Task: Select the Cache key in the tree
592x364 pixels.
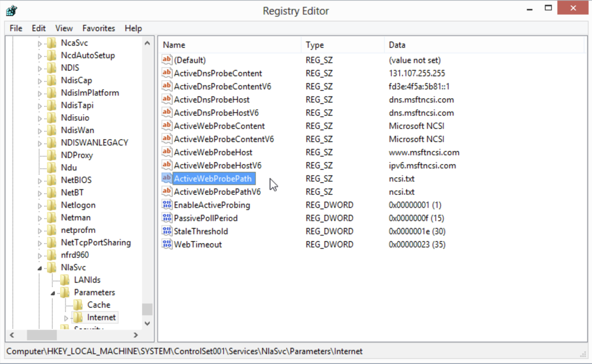Action: point(98,305)
